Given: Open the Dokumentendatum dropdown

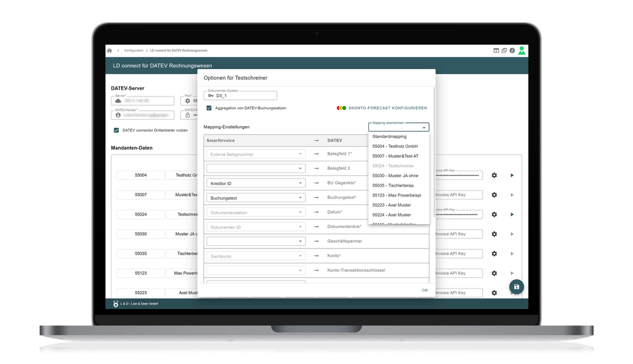Looking at the screenshot, I should point(256,212).
